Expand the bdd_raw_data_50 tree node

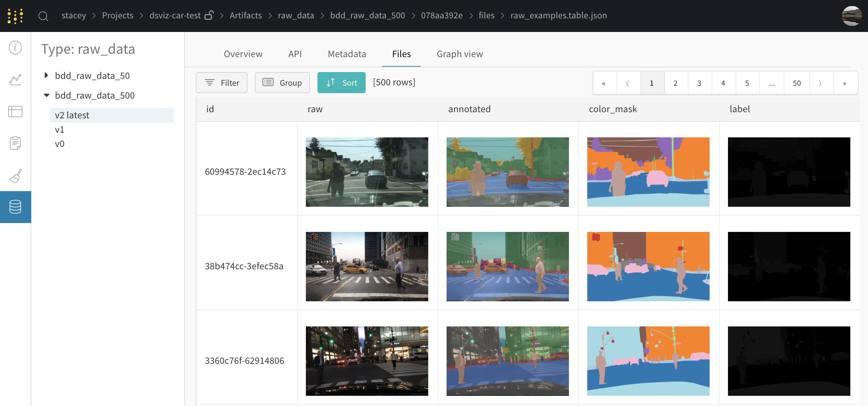tap(46, 75)
